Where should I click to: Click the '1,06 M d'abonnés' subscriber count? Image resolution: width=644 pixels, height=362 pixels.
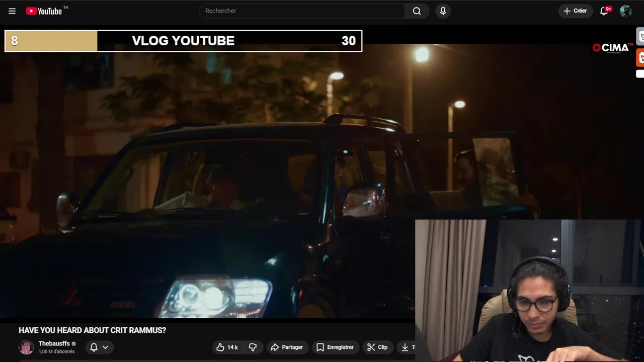point(56,351)
